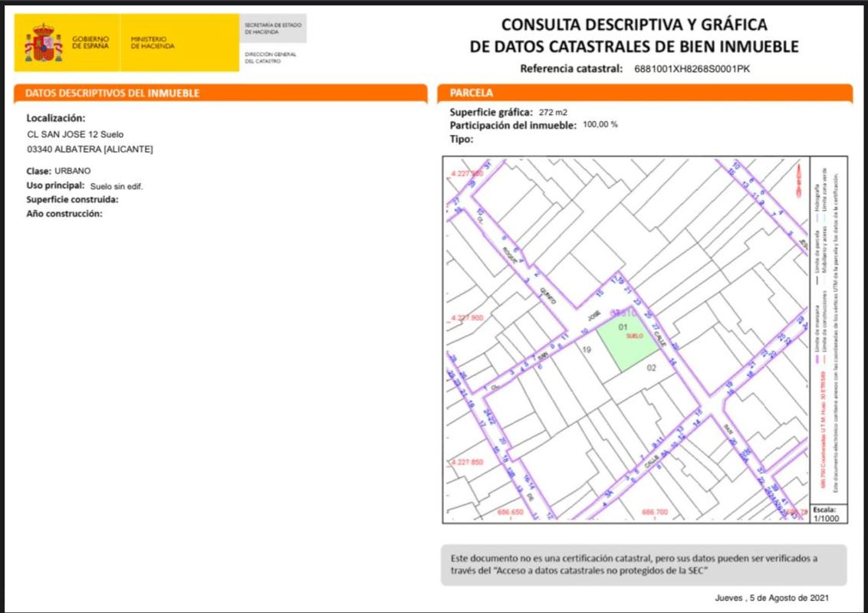The height and width of the screenshot is (613, 868).
Task: Select the Datos Descriptivos del Inmueble header
Action: tap(112, 93)
